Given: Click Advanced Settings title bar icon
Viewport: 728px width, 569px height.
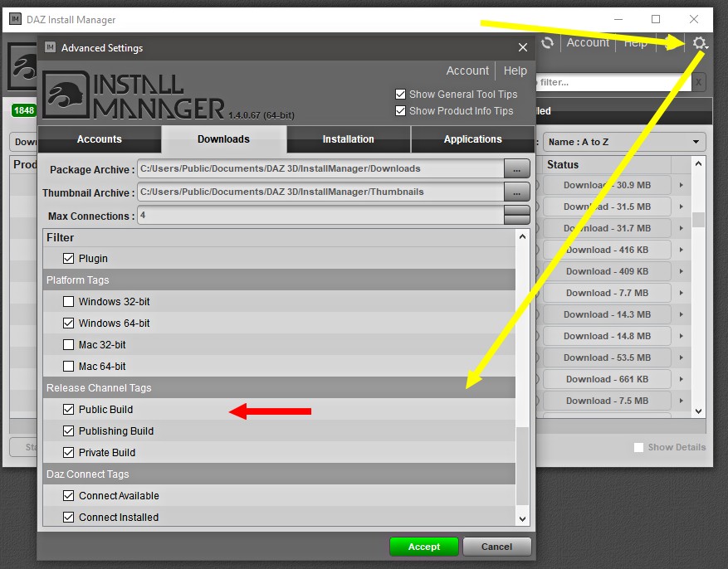Looking at the screenshot, I should click(50, 47).
